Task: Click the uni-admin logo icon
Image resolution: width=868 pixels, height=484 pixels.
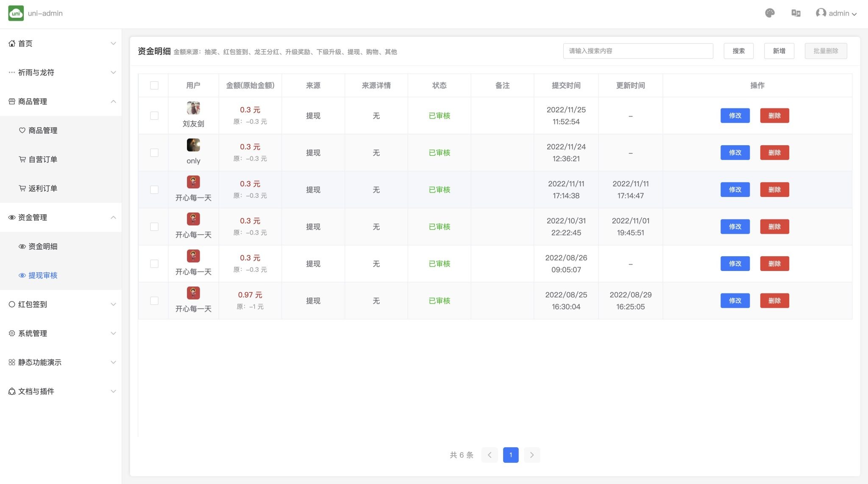Action: click(16, 13)
